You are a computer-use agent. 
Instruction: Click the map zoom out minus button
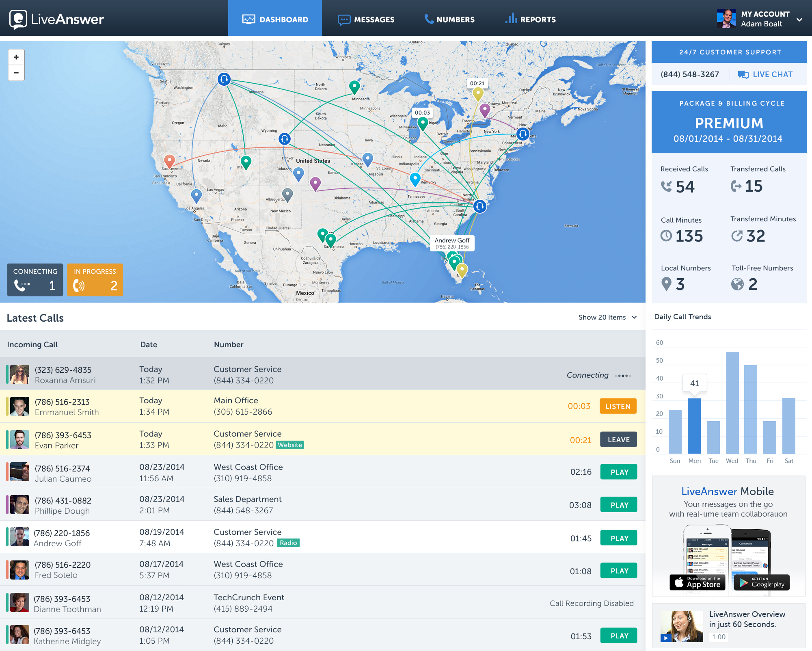(16, 73)
